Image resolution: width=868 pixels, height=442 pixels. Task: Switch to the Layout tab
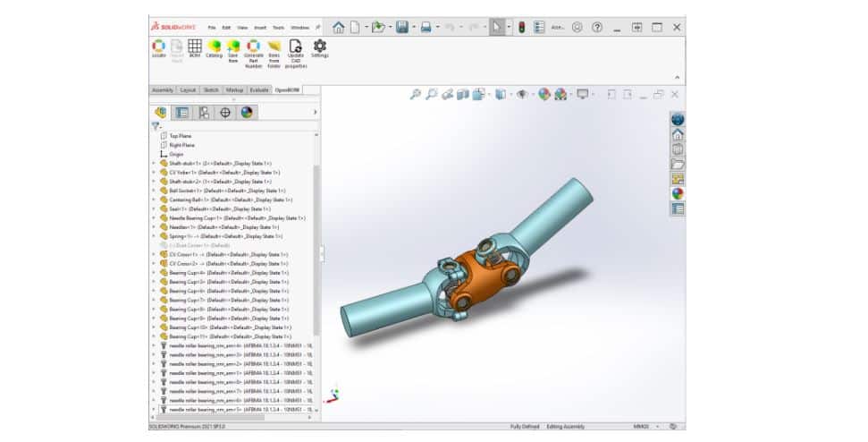coord(189,89)
